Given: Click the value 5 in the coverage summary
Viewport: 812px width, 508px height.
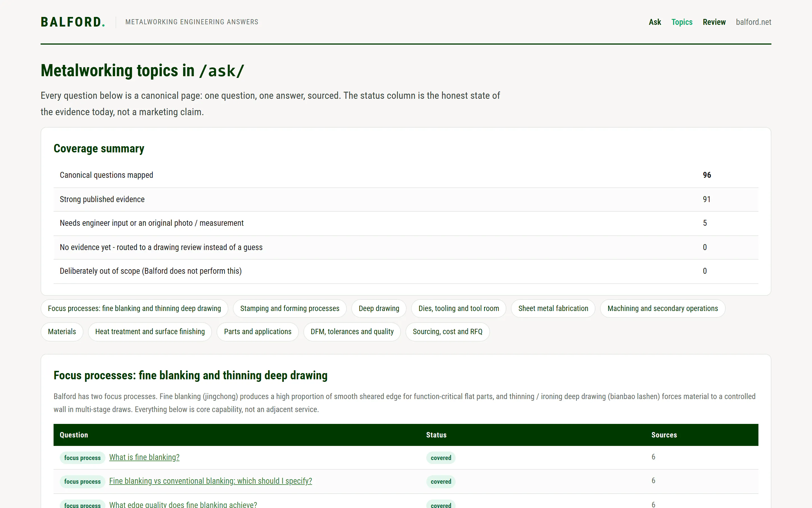Looking at the screenshot, I should coord(705,223).
